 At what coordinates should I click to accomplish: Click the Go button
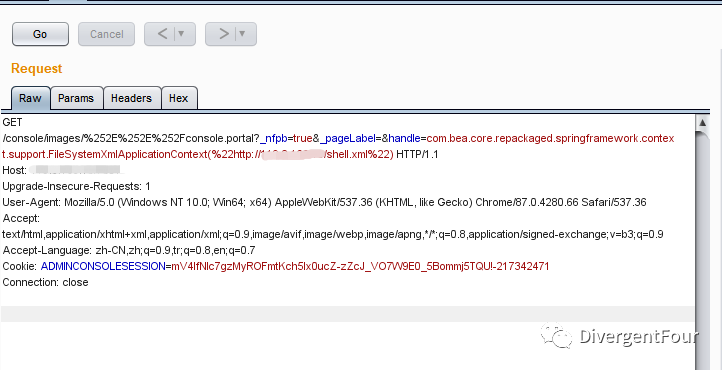click(41, 34)
